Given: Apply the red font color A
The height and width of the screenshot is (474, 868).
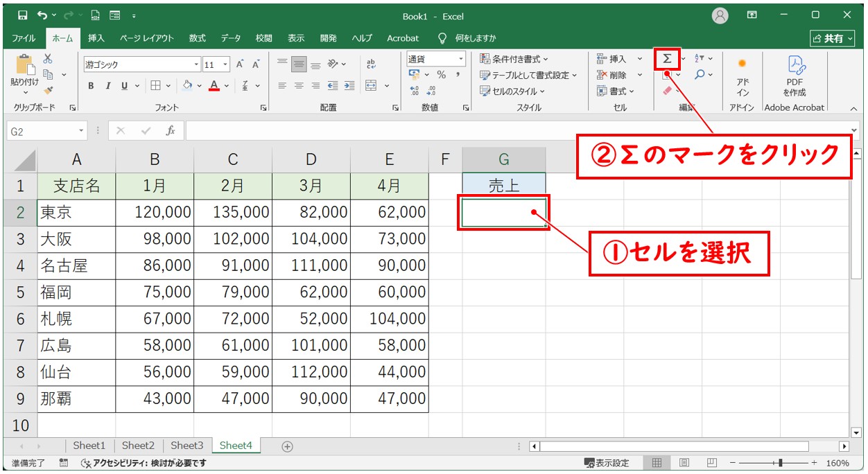Looking at the screenshot, I should (x=214, y=86).
